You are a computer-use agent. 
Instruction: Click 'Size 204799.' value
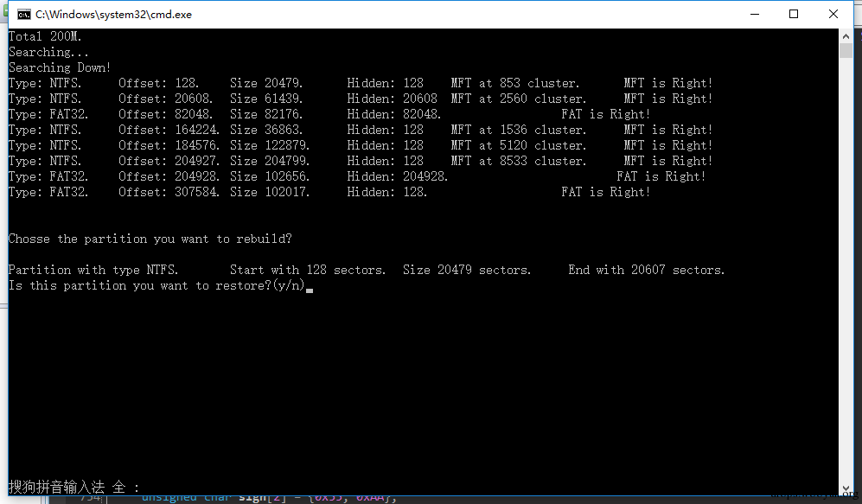[x=270, y=161]
